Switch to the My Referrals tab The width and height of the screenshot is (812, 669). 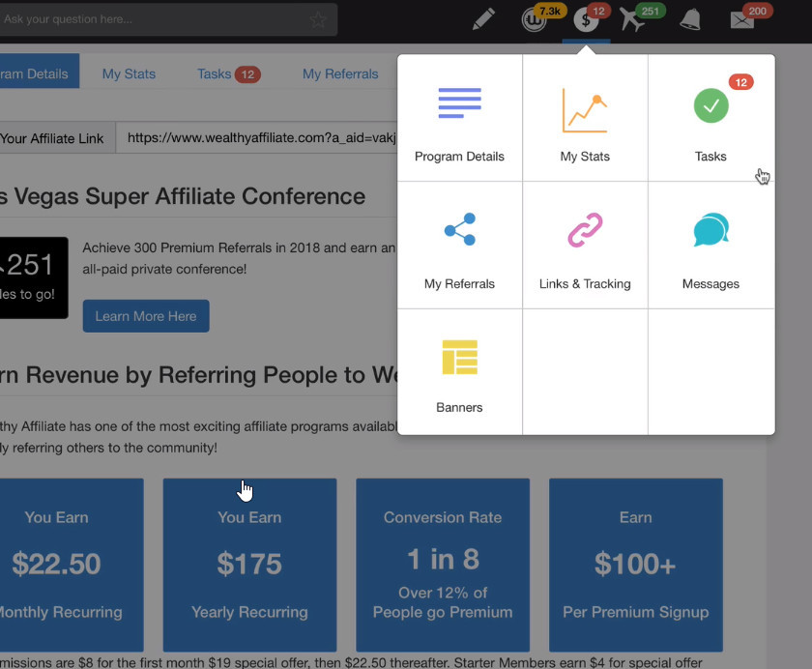[x=340, y=74]
